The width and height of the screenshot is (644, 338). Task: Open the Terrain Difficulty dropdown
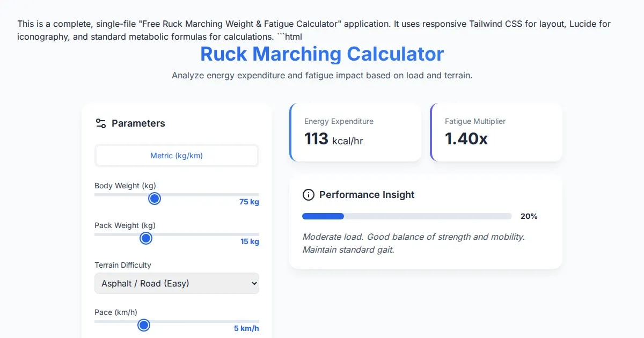[x=177, y=283]
